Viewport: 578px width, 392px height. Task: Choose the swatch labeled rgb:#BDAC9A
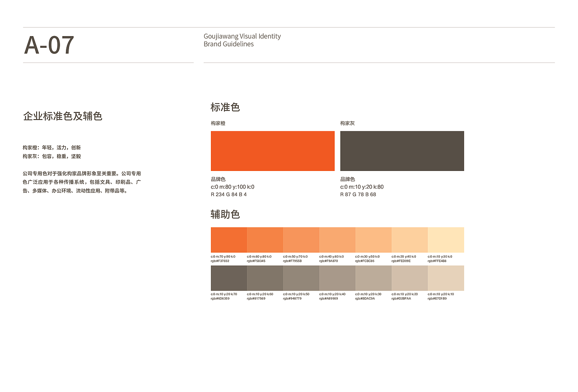click(373, 278)
